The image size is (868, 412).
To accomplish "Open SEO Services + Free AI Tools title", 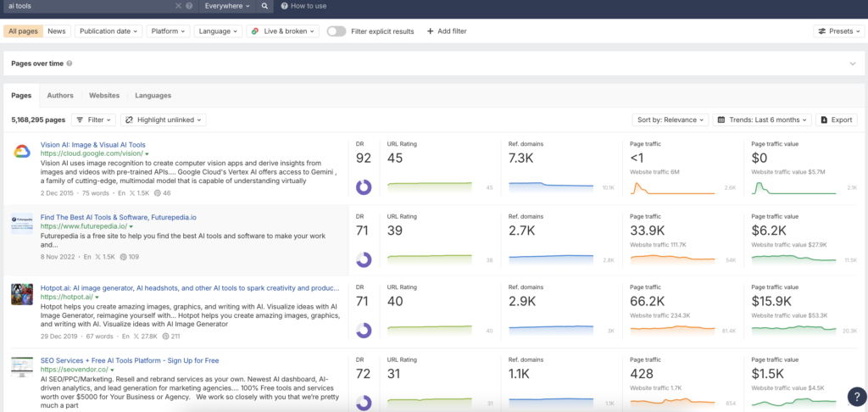I will [130, 360].
